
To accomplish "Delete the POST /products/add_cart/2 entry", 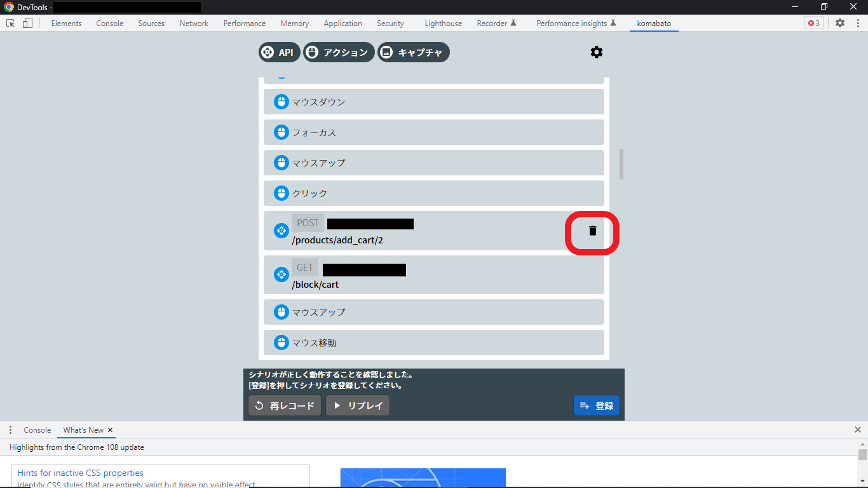I will [x=593, y=231].
